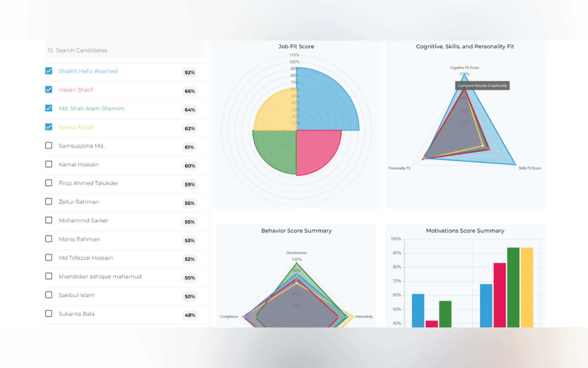Uncheck Saniul Ahsan checkbox

[49, 127]
